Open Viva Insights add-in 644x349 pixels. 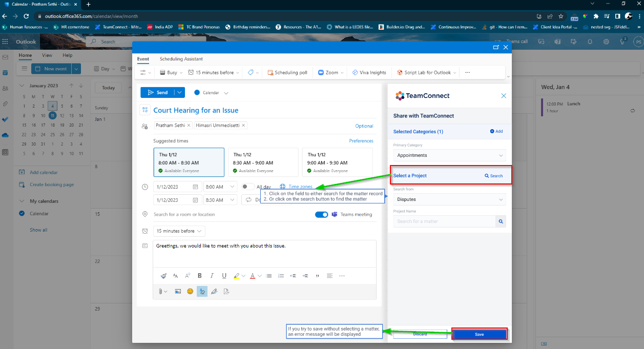(369, 72)
